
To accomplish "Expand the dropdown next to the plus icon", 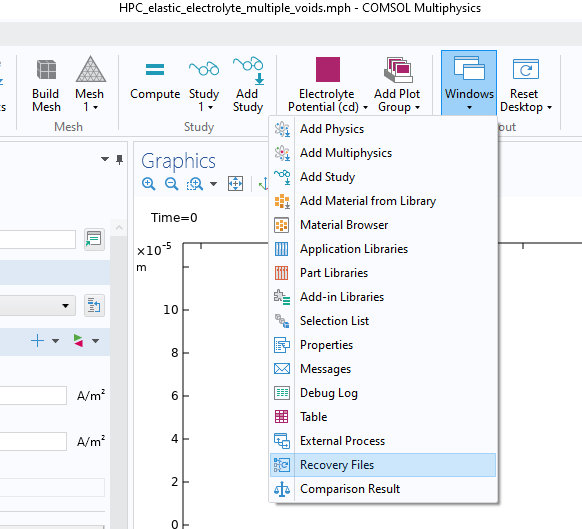I will pyautogui.click(x=55, y=341).
